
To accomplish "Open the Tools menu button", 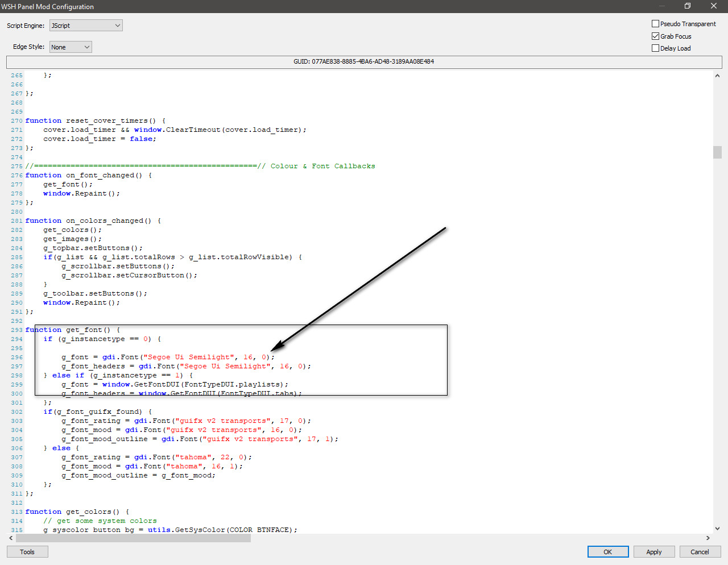I will pos(27,552).
